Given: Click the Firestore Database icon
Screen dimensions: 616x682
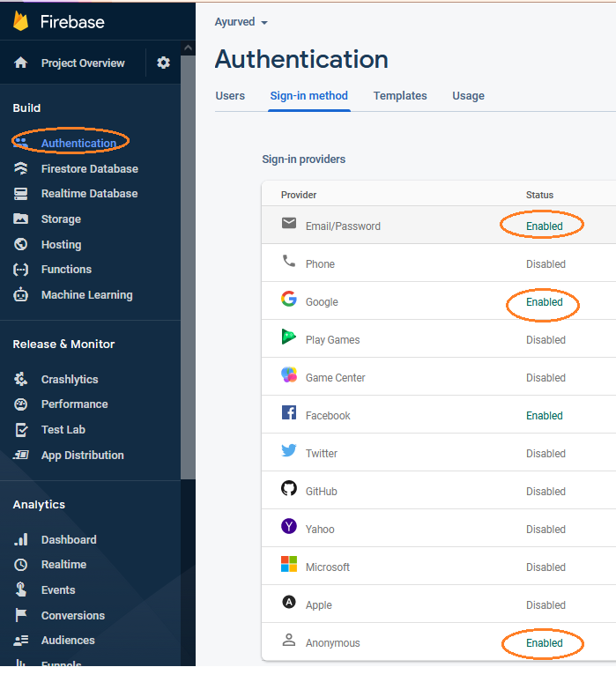Looking at the screenshot, I should 20,168.
